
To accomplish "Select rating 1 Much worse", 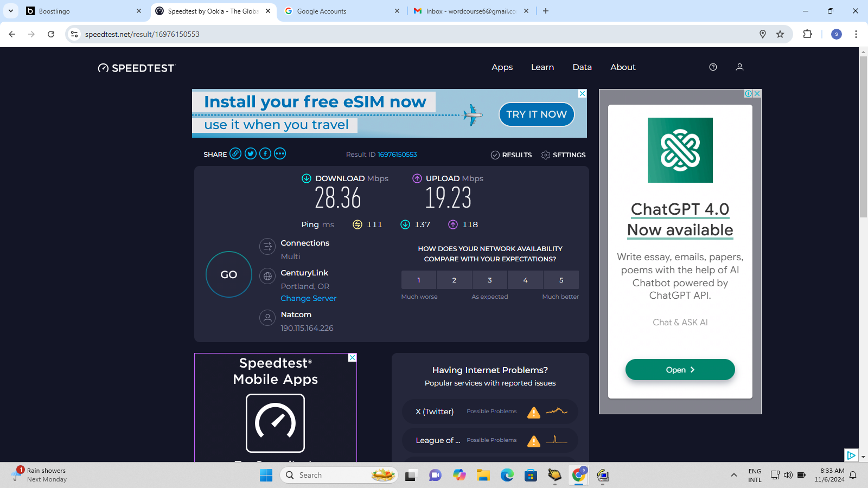I will tap(419, 280).
